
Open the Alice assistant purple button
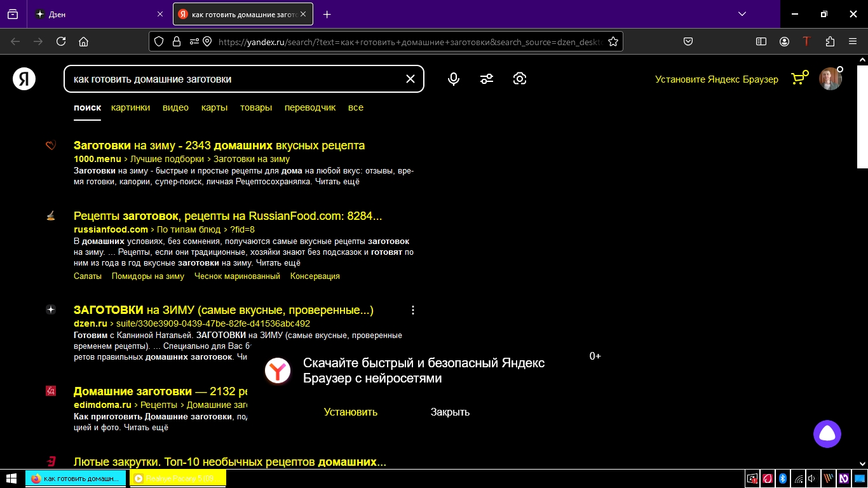pyautogui.click(x=827, y=434)
